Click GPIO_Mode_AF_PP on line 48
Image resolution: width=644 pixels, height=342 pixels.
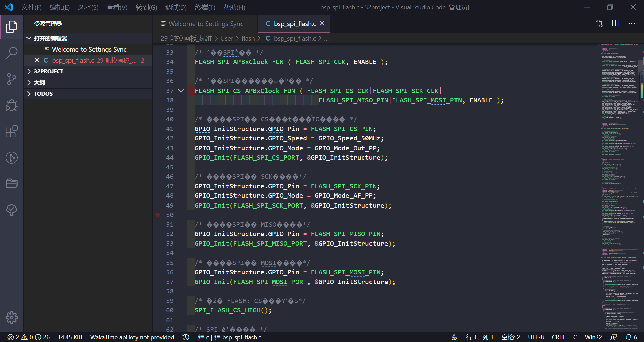coord(343,195)
